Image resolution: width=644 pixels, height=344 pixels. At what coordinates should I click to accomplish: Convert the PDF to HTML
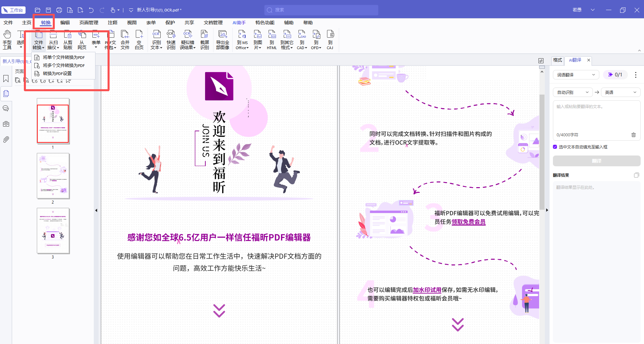[272, 40]
